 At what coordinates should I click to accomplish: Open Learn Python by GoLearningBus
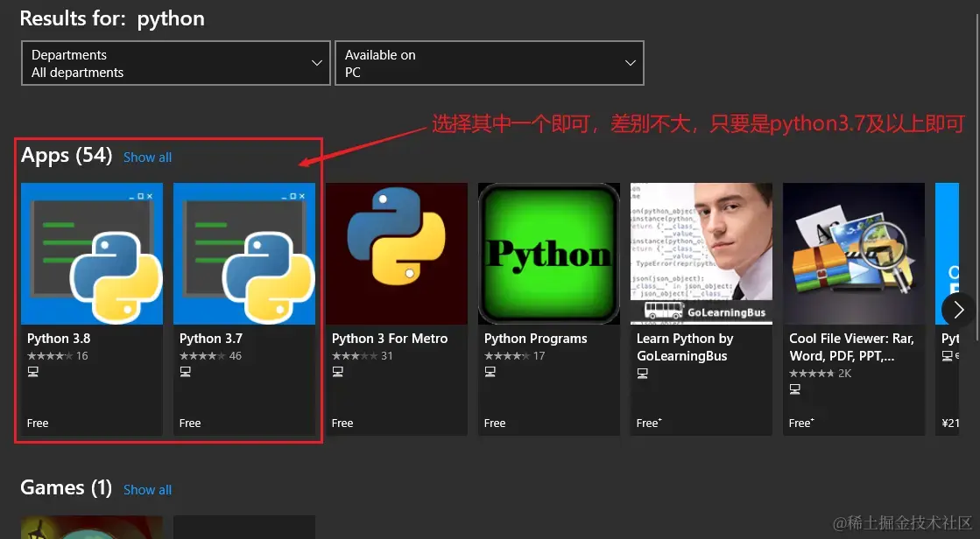click(701, 254)
